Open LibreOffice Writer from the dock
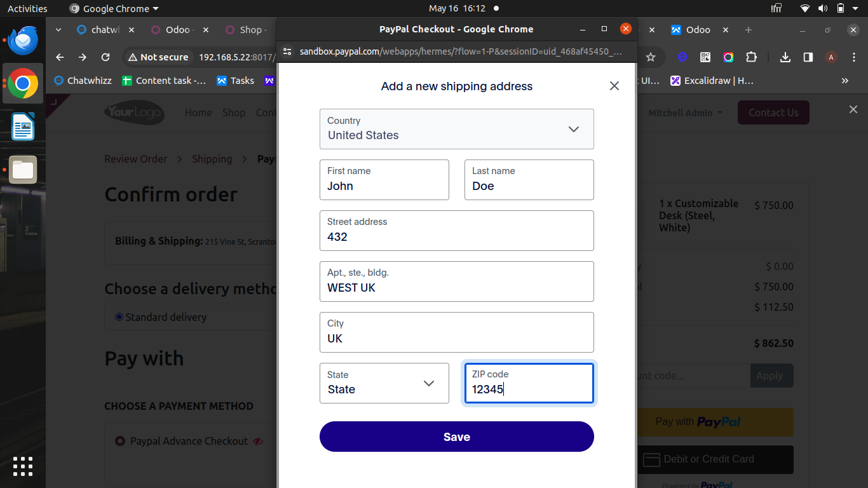 click(x=23, y=126)
